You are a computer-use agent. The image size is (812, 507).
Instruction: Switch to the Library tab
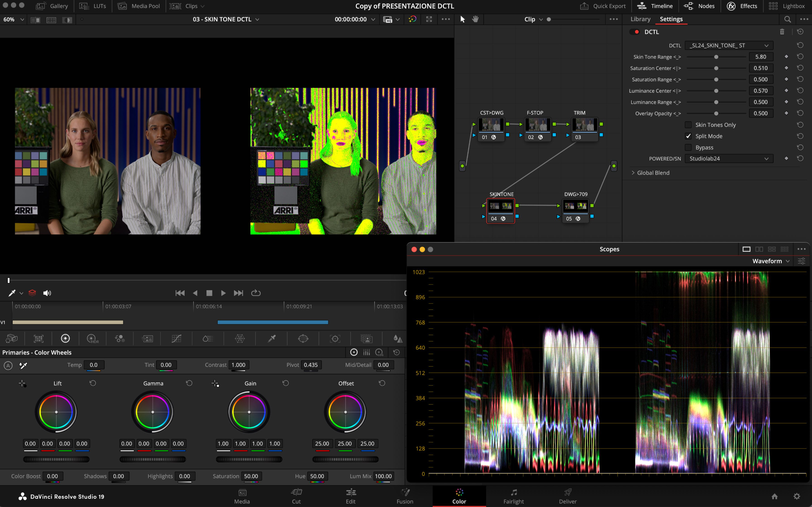[640, 19]
